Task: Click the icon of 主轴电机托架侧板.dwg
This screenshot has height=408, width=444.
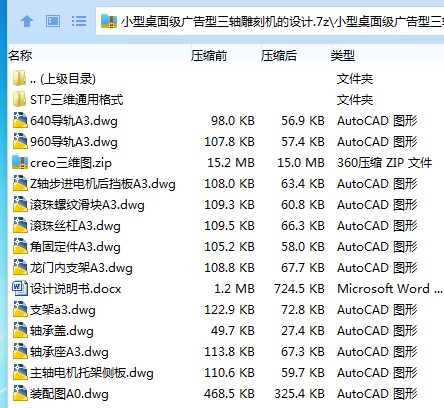Action: (20, 372)
